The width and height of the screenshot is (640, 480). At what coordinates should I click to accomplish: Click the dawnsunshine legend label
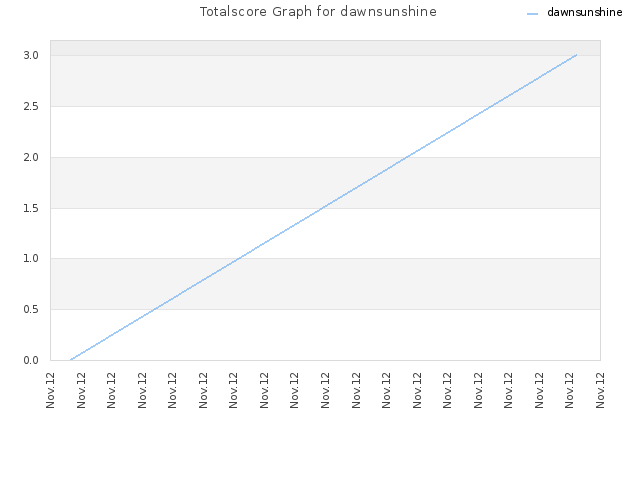[x=584, y=12]
